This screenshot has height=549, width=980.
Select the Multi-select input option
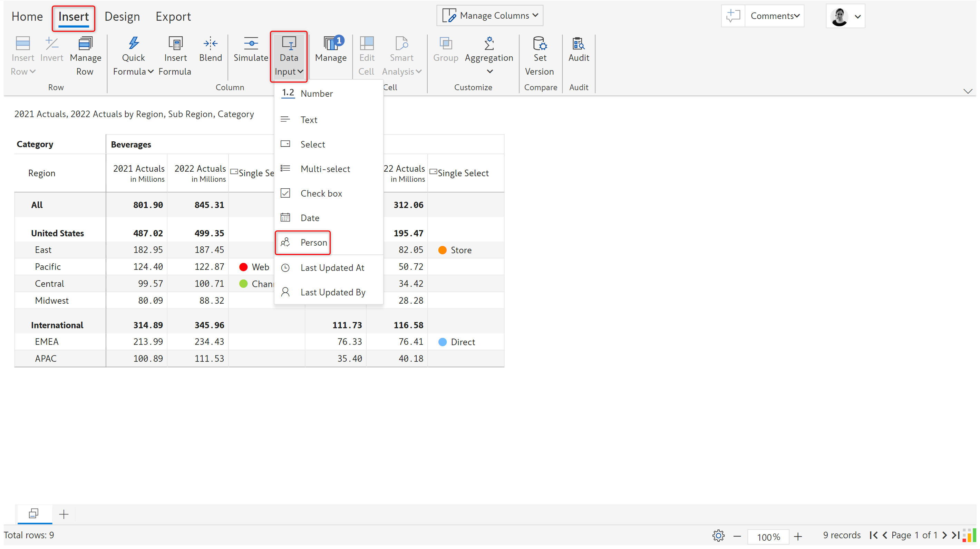[x=325, y=169]
